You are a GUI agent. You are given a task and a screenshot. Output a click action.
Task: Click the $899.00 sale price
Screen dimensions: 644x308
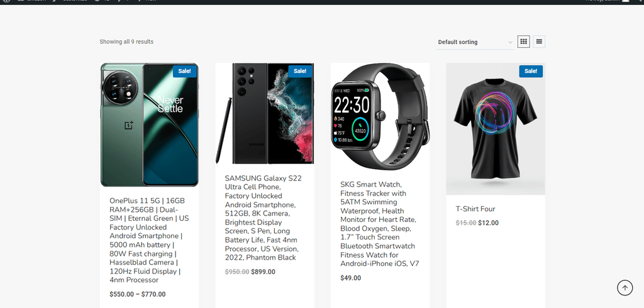[264, 272]
